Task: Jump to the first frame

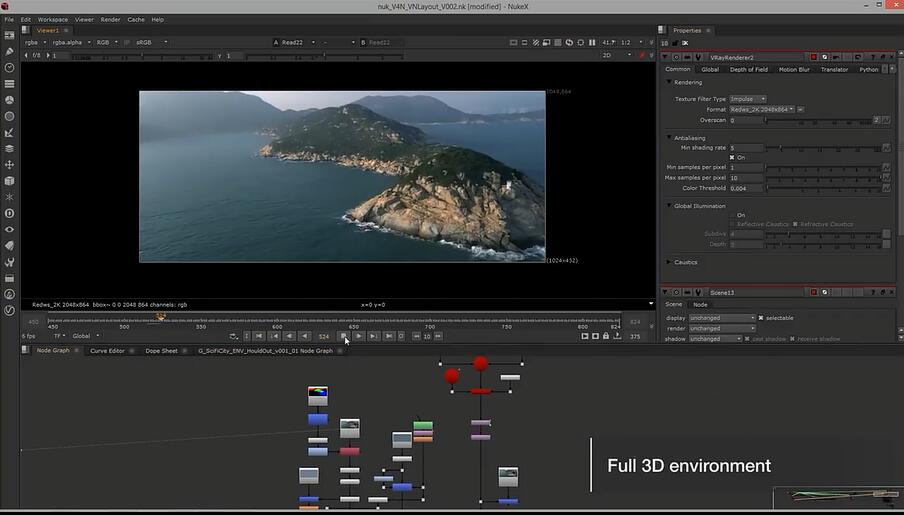Action: coord(259,336)
